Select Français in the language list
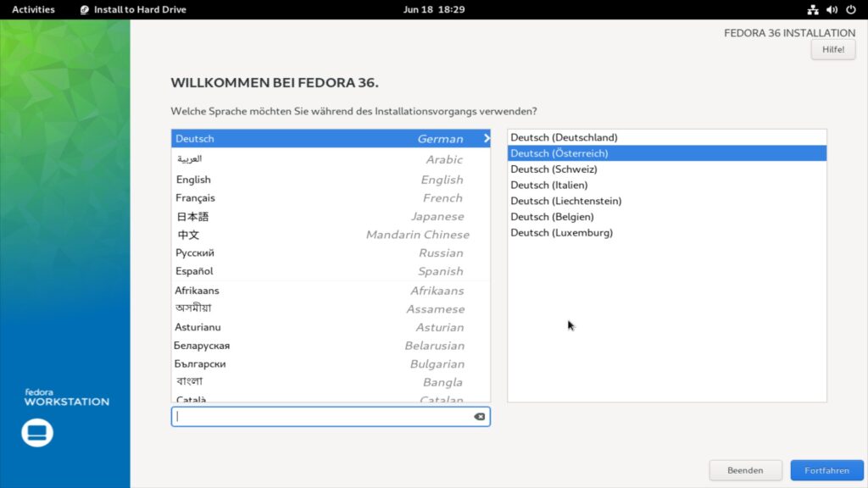Screen dimensions: 868x488 (x=331, y=197)
